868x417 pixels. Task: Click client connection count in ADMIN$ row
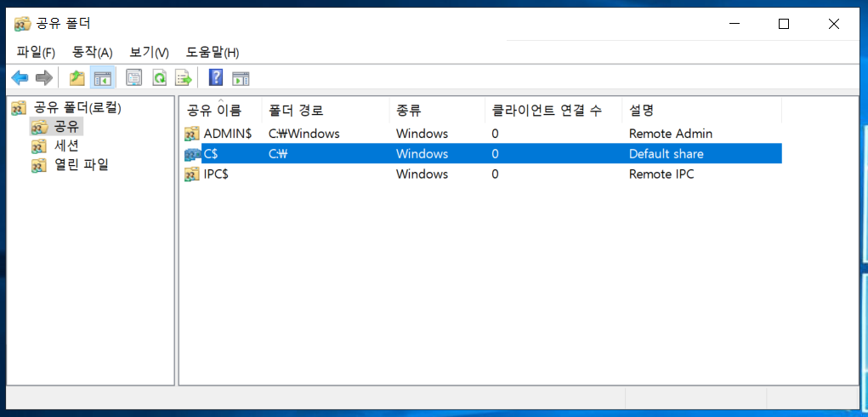[x=495, y=134]
